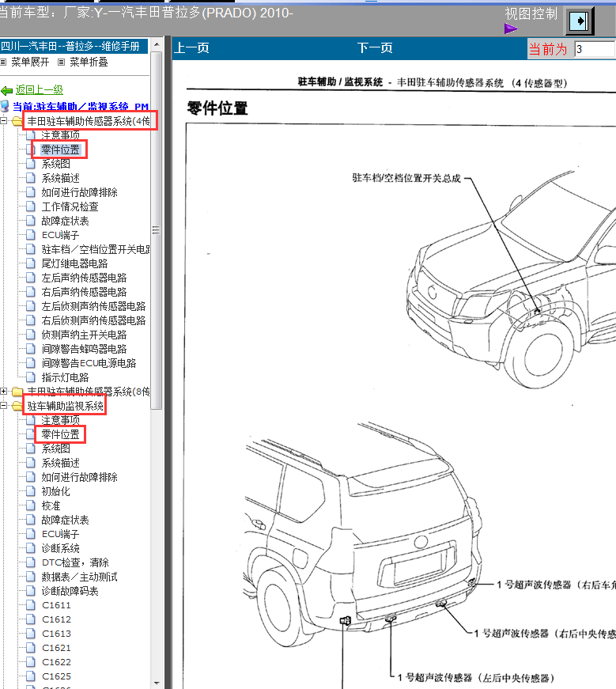Click 菜单展开 to expand menu

[x=30, y=62]
